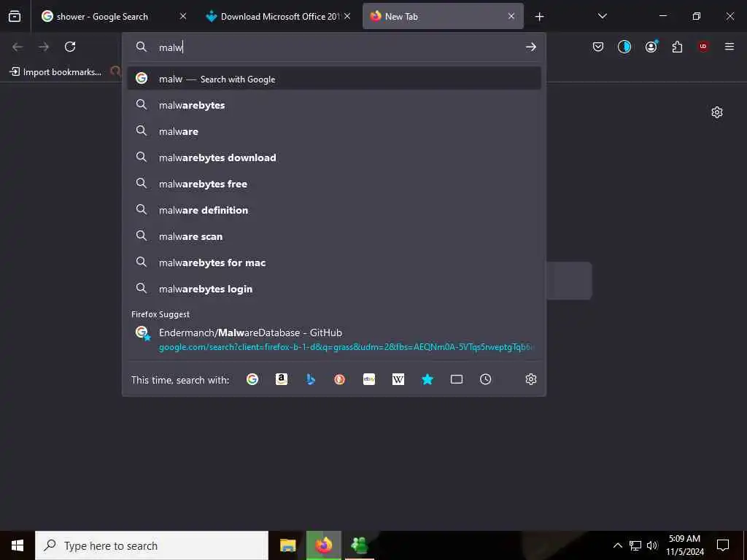747x560 pixels.
Task: Open the notification action center icon
Action: click(x=723, y=545)
